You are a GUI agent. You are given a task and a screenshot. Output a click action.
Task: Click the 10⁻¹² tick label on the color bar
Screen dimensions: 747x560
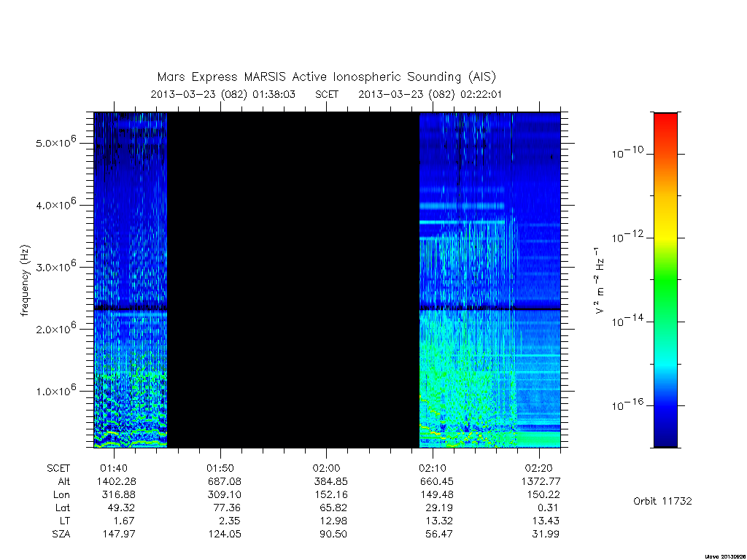[x=627, y=236]
